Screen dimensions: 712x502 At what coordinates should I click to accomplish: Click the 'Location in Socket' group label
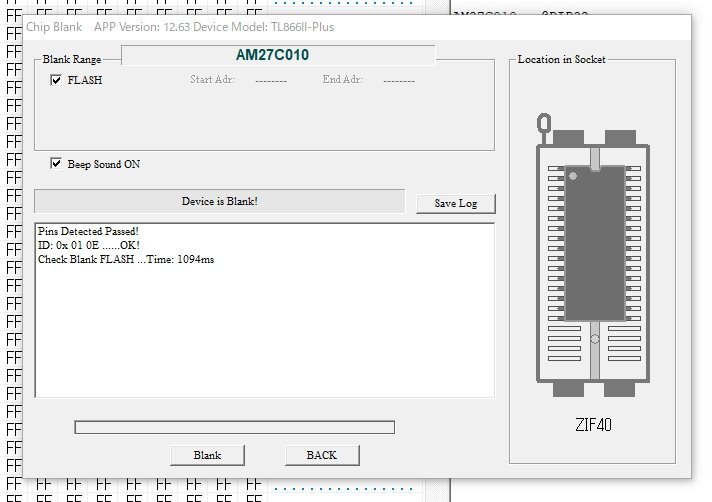tap(561, 60)
